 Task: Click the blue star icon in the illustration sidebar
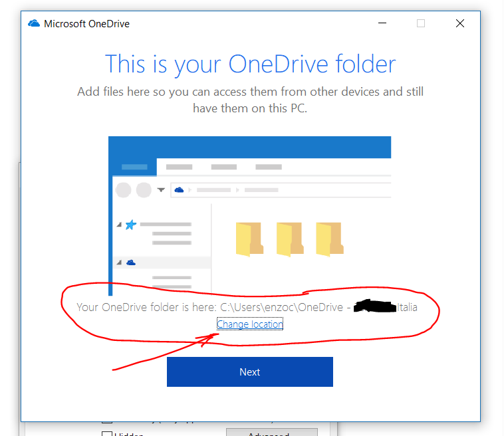coord(130,225)
